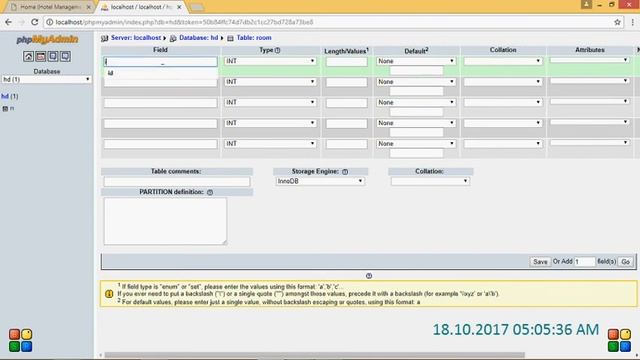This screenshot has width=640, height=360.
Task: Switch to the Home (Hotel Management) tab
Action: [51, 7]
